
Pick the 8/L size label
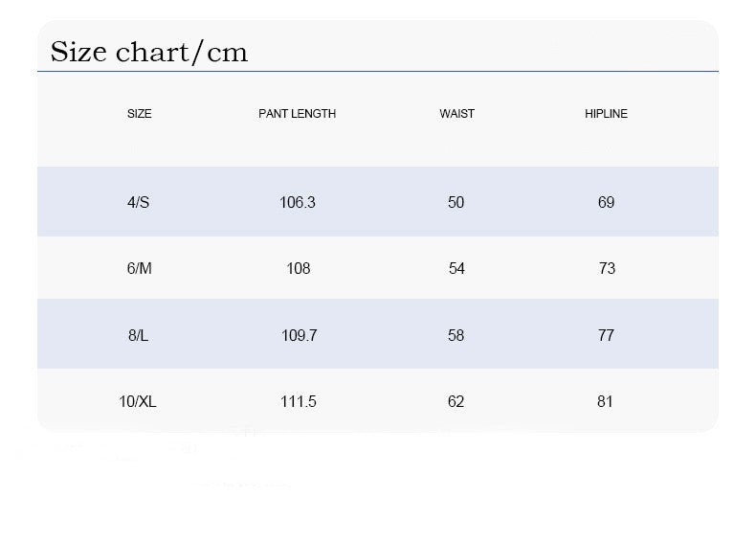point(139,335)
